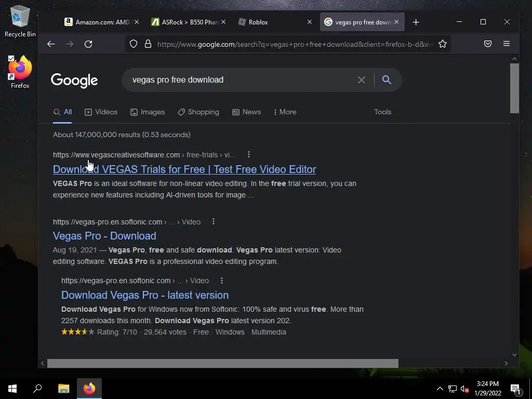Image resolution: width=532 pixels, height=399 pixels.
Task: Open File Explorer from taskbar
Action: tap(63, 389)
